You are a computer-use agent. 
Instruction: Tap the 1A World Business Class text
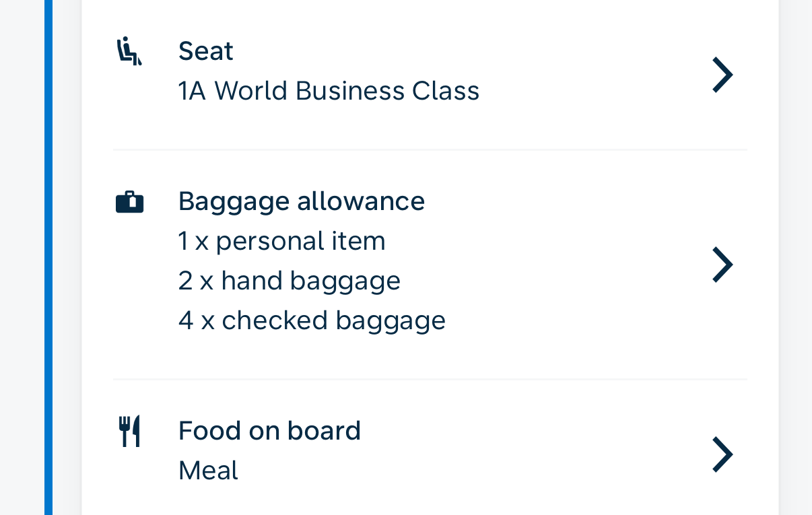click(329, 91)
